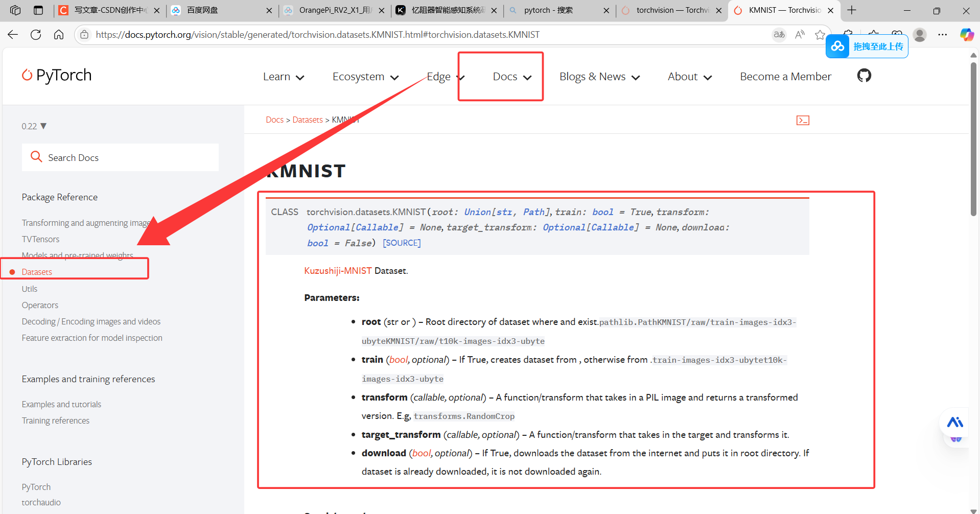The image size is (980, 514).
Task: Click the scrollbar down arrow
Action: click(x=974, y=510)
